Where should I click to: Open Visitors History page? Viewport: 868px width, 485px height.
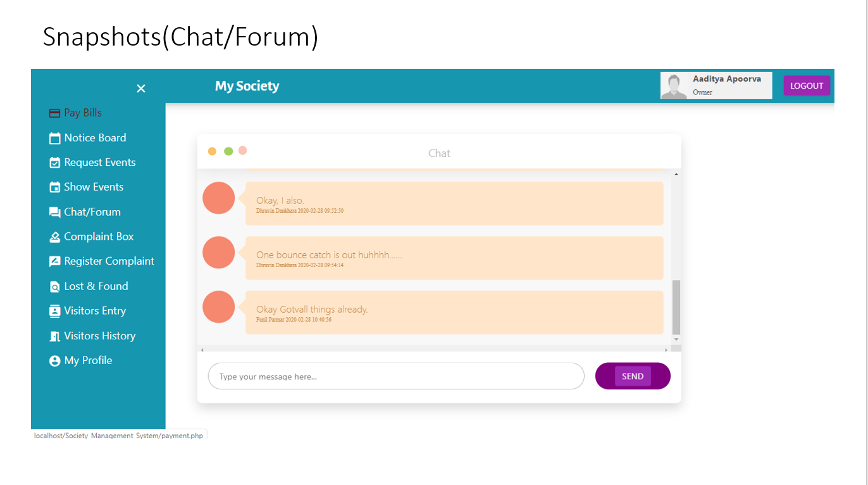[100, 336]
